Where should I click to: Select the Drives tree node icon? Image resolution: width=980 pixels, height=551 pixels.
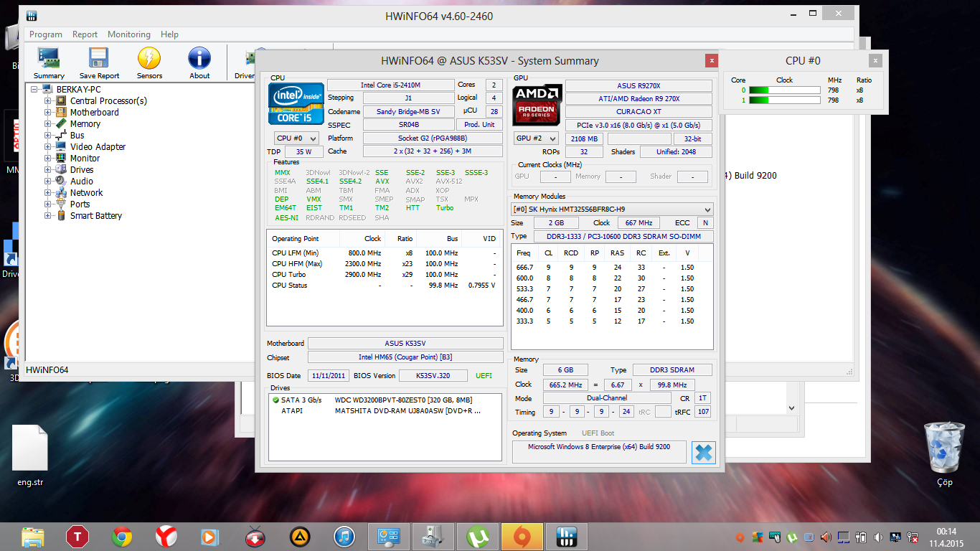click(60, 169)
